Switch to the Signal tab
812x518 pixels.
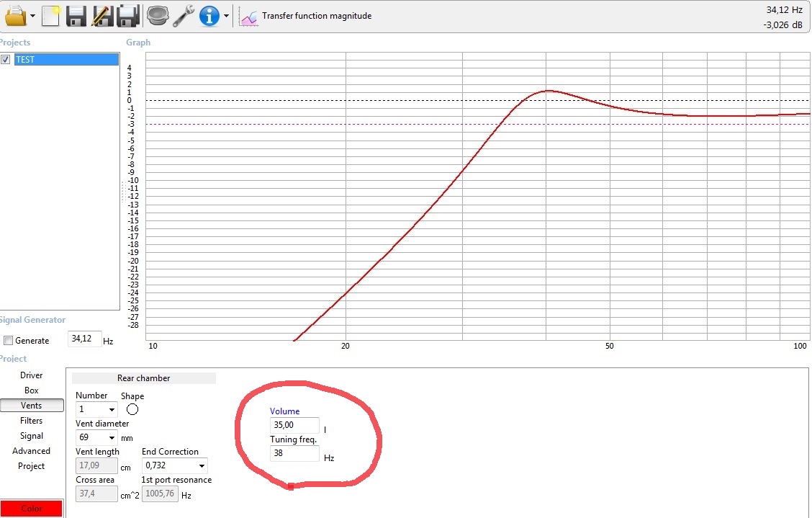point(32,436)
